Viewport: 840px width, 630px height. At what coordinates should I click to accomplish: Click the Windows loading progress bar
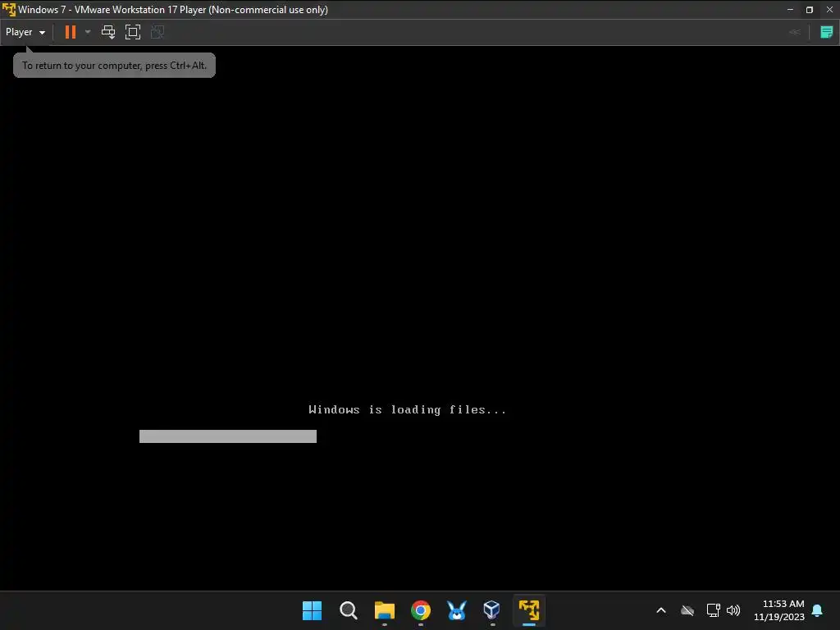click(228, 436)
